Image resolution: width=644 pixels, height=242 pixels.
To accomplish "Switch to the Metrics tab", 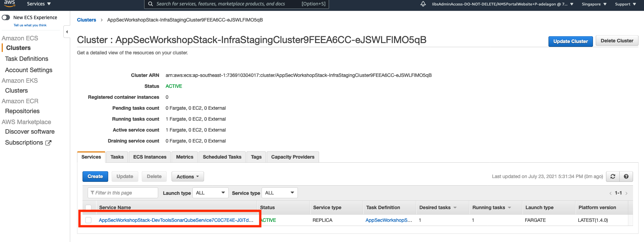I will click(185, 157).
